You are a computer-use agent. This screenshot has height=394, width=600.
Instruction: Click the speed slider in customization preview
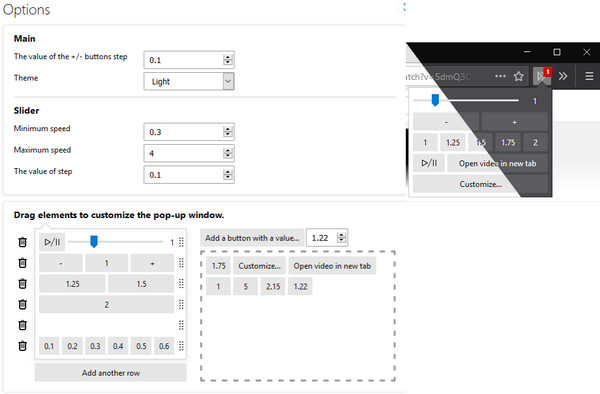tap(116, 242)
